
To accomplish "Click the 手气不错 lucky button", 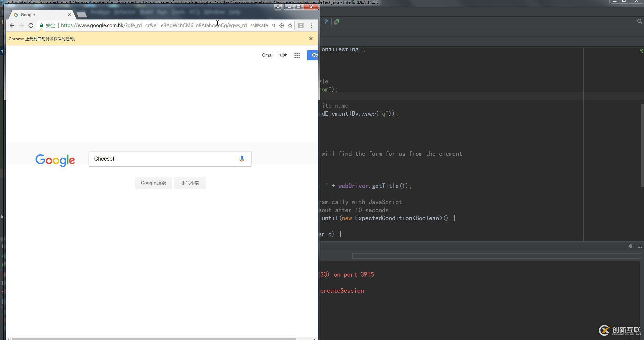I will pyautogui.click(x=190, y=183).
